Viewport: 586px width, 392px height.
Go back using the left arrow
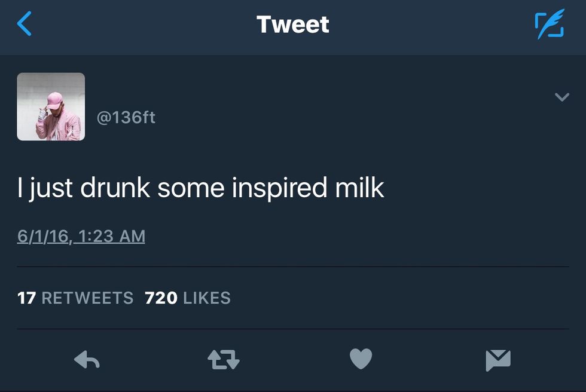[x=25, y=24]
